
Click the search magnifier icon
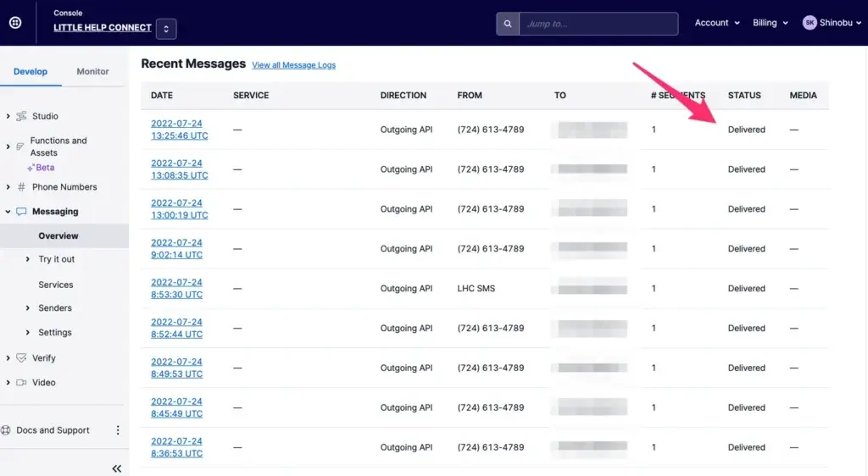point(507,24)
